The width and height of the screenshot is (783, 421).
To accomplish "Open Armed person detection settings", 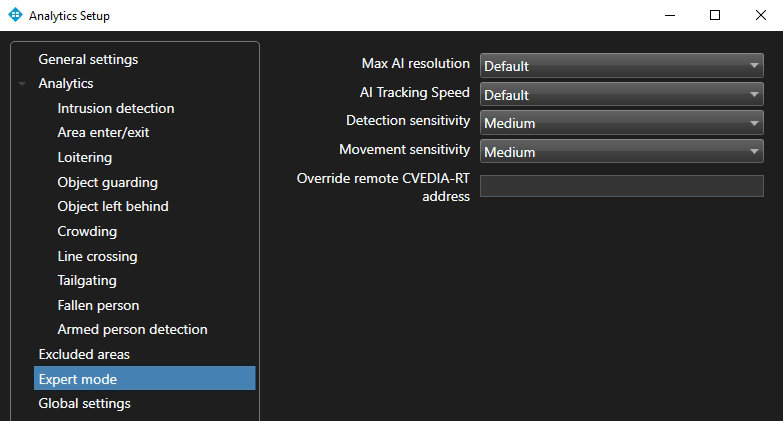I will point(132,329).
